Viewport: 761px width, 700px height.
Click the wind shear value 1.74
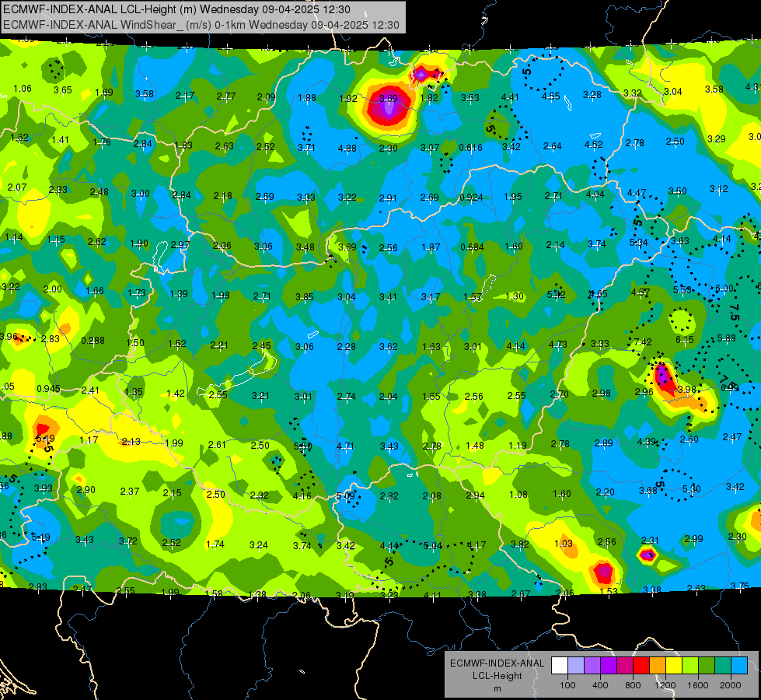pos(215,544)
